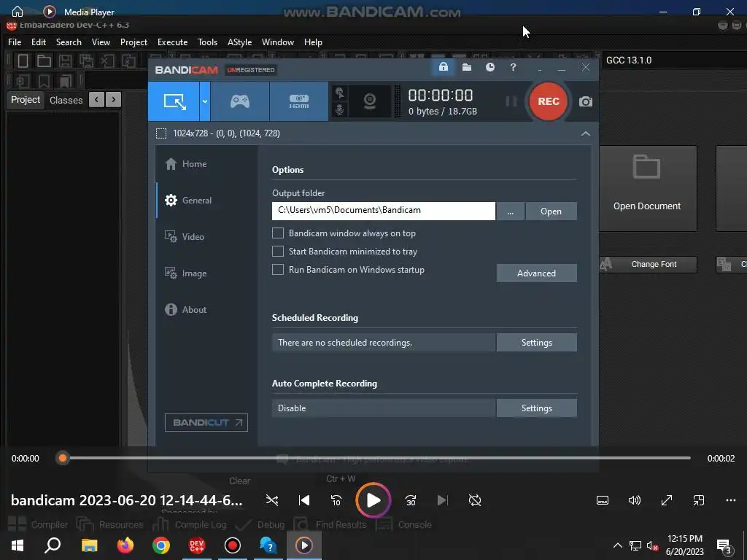Open screen recording mode dropdown arrow
The image size is (747, 560).
205,101
